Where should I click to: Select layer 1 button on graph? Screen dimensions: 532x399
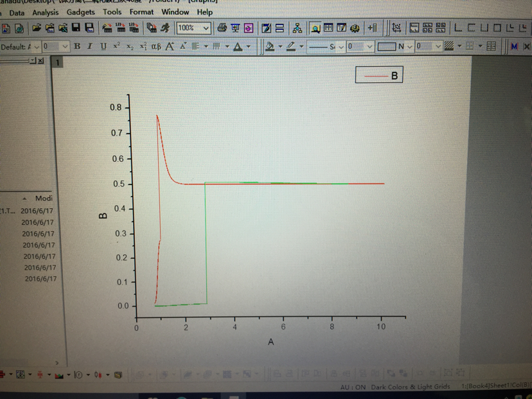pos(57,62)
